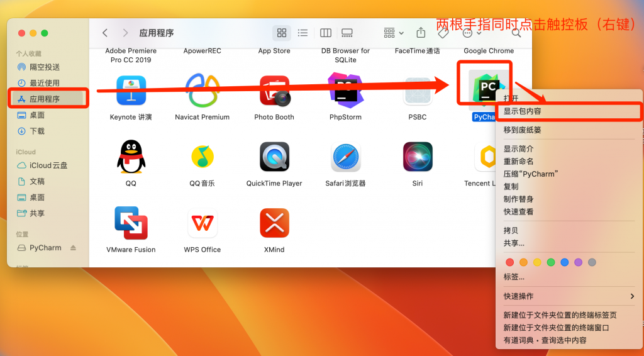
Task: Click the DB Browser for SQLite label
Action: tap(345, 55)
